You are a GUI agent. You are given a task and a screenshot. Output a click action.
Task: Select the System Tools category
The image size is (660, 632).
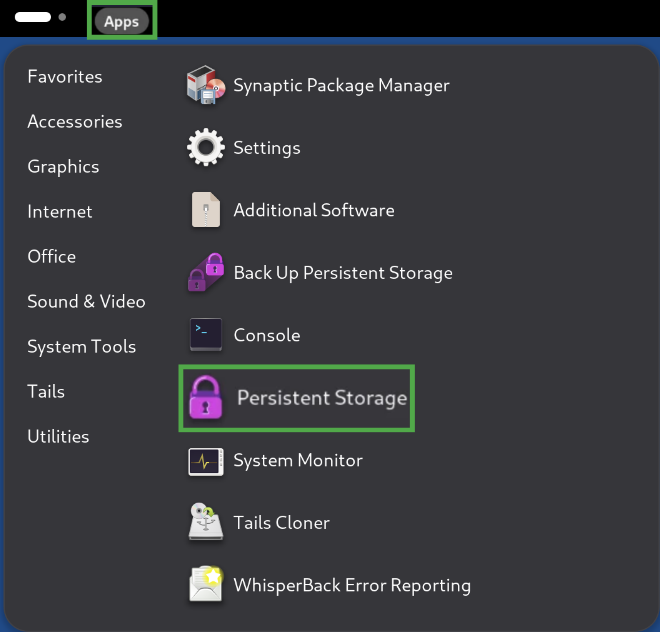(82, 347)
